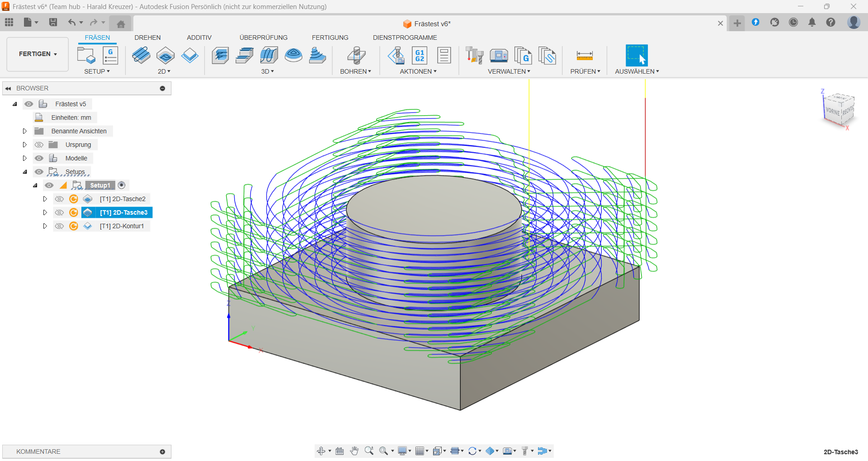Click the Drill tool icon
868x461 pixels.
coord(356,56)
